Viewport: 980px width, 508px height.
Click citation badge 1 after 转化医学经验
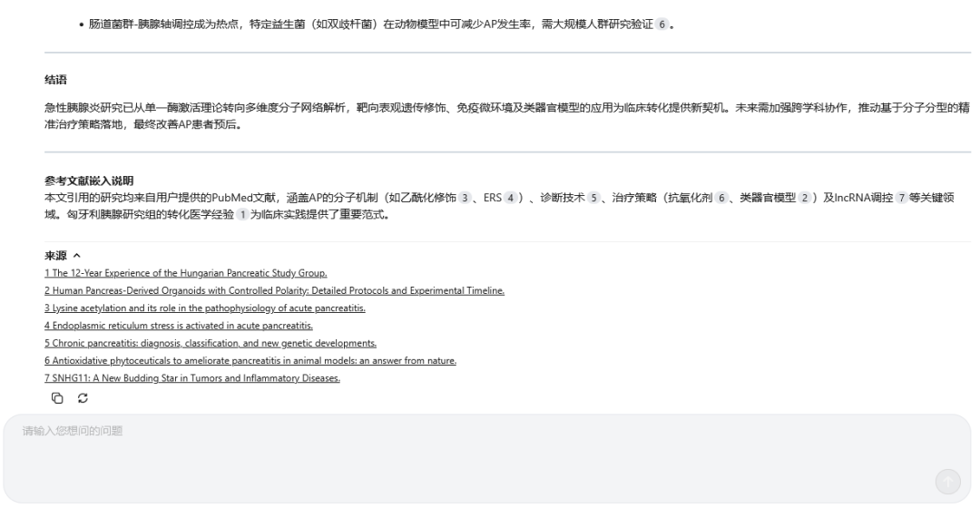coord(242,214)
